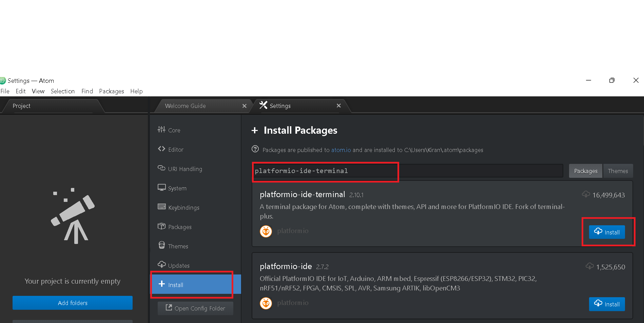This screenshot has width=644, height=323.
Task: Click the platformio avatar under platformio-ide-terminal
Action: [x=266, y=231]
